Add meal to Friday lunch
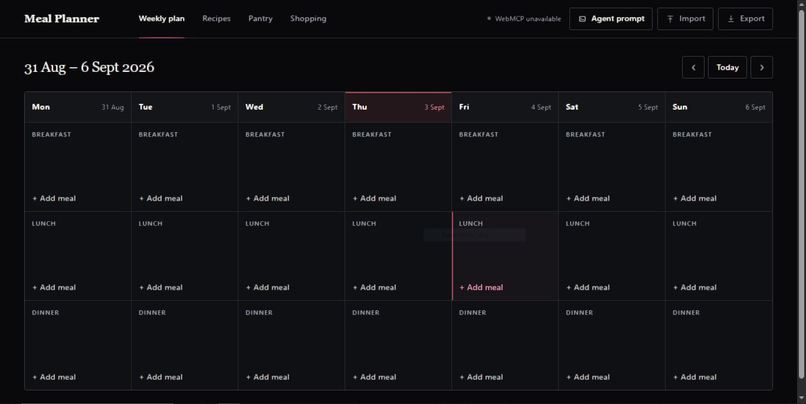The image size is (806, 404). (482, 287)
